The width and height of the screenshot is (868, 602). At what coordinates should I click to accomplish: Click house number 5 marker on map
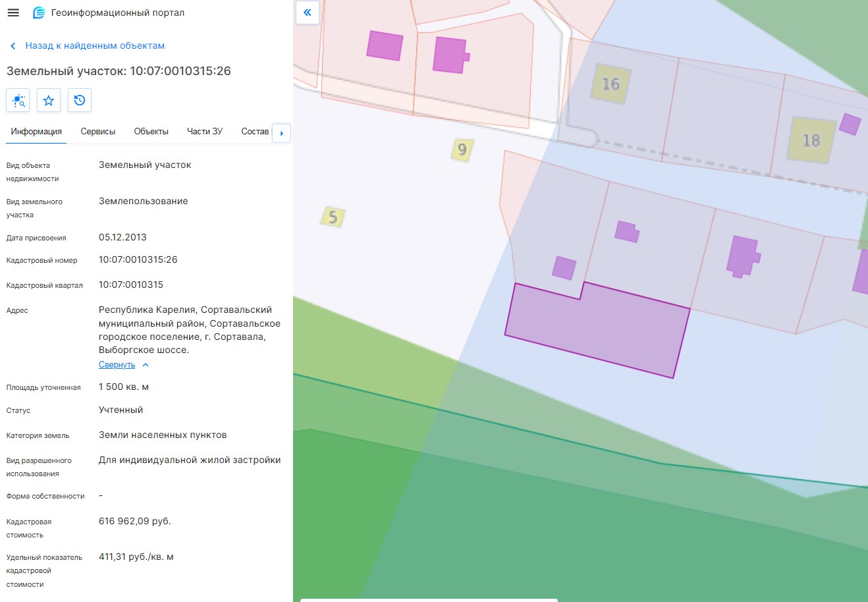pyautogui.click(x=333, y=217)
